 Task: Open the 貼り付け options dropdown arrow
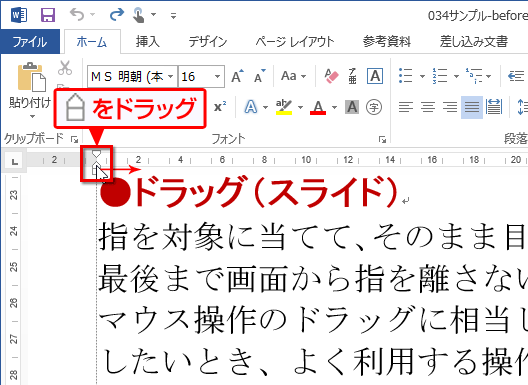click(32, 117)
